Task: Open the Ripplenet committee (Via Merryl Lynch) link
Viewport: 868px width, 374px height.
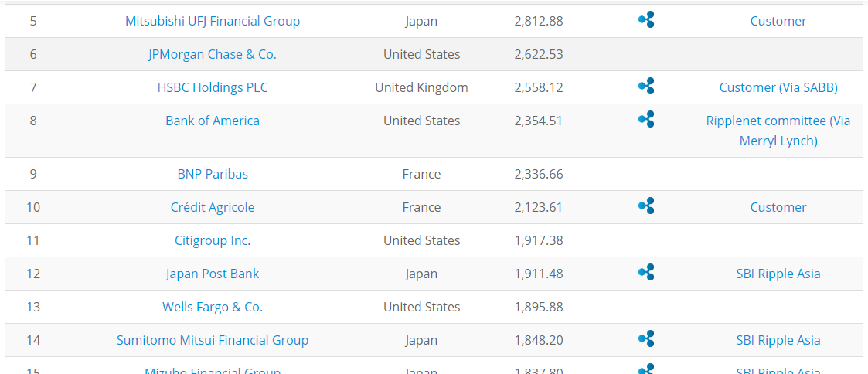Action: point(778,131)
